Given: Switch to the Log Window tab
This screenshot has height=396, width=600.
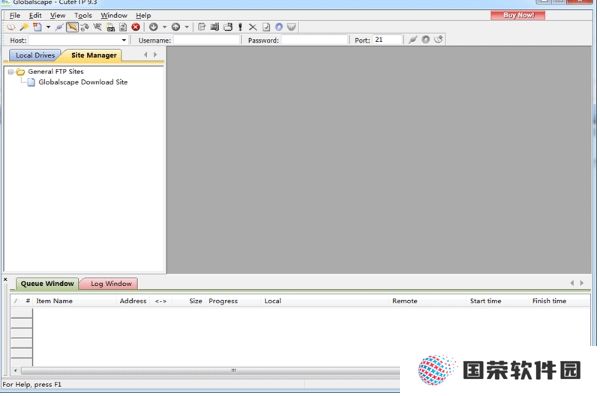Looking at the screenshot, I should pos(111,284).
